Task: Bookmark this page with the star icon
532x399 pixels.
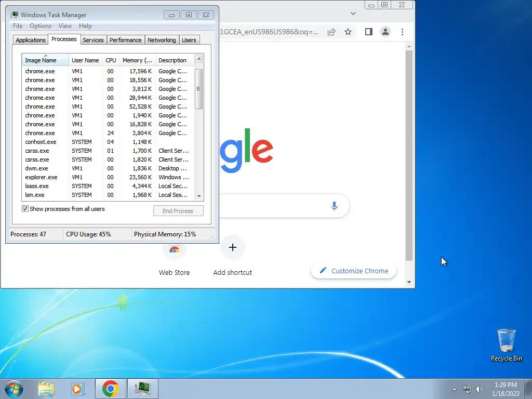Action: (x=348, y=32)
